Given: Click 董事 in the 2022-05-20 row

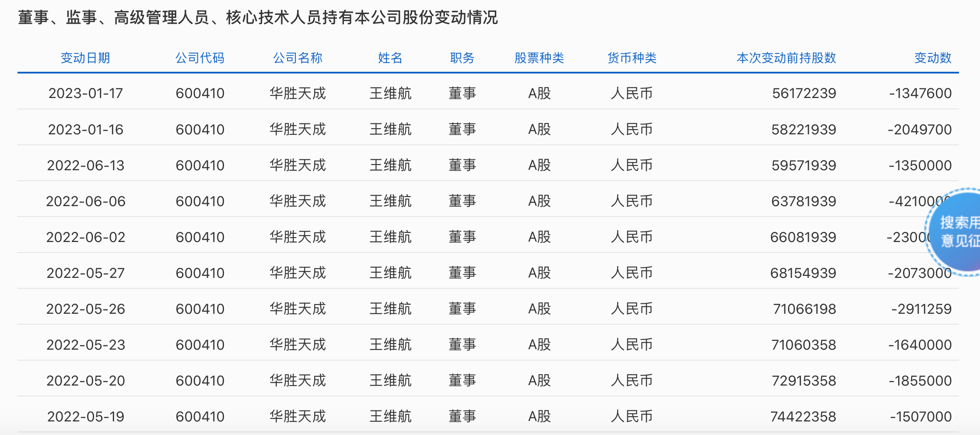Looking at the screenshot, I should [x=462, y=381].
